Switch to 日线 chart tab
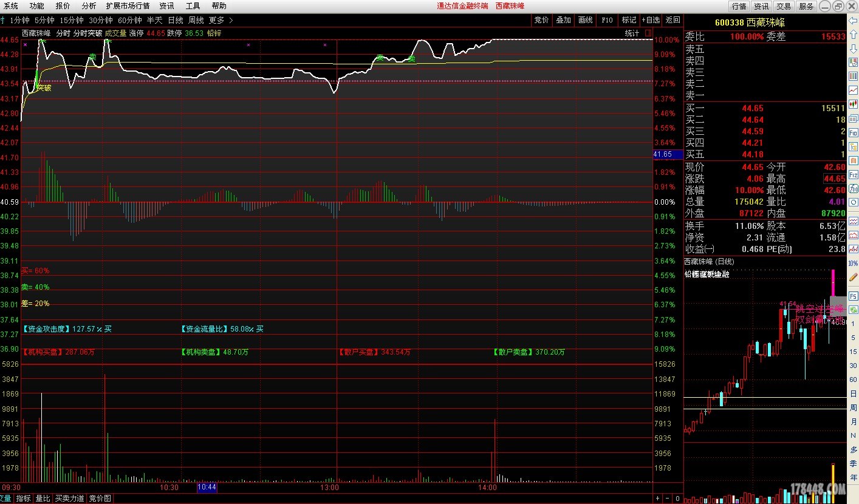This screenshot has height=504, width=859. click(x=175, y=20)
